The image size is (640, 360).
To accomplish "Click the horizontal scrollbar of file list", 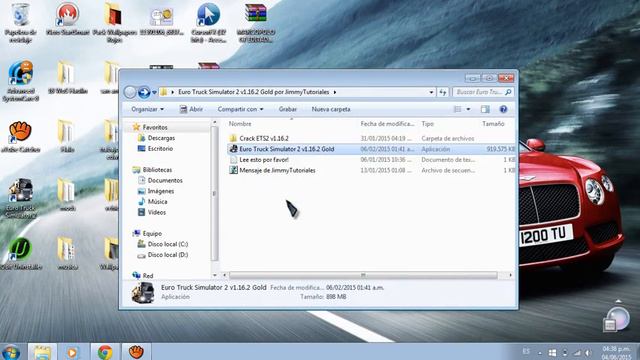I will (x=363, y=275).
